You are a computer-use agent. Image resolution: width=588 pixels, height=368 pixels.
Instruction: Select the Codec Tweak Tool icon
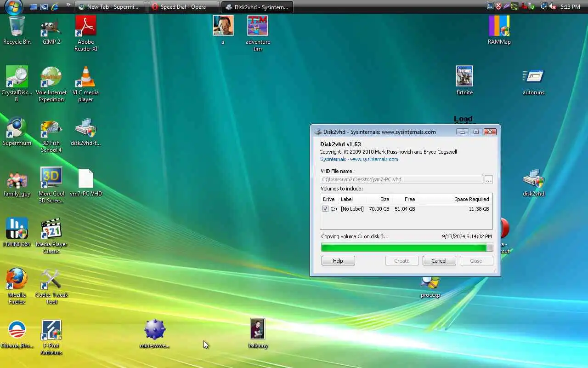tap(51, 286)
